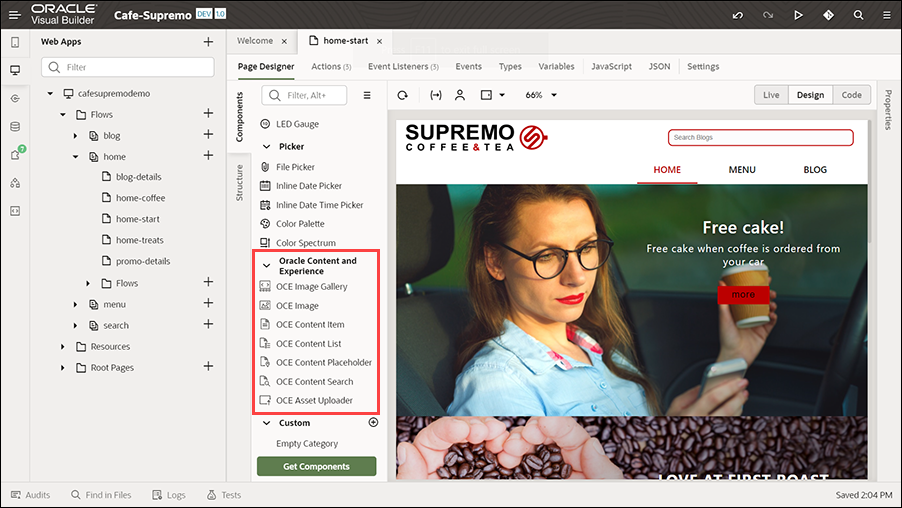Click the components Filter field

(304, 95)
